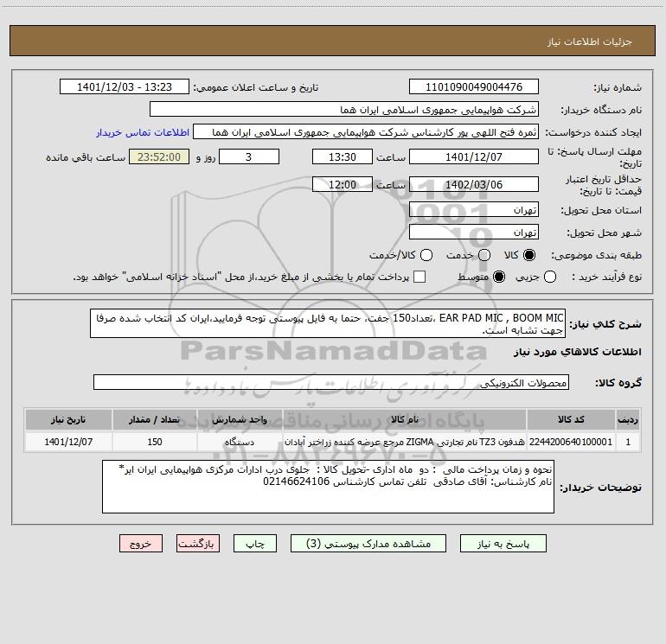The height and width of the screenshot is (644, 666).
Task: Click the شماره نیاز number field
Action: click(x=473, y=87)
